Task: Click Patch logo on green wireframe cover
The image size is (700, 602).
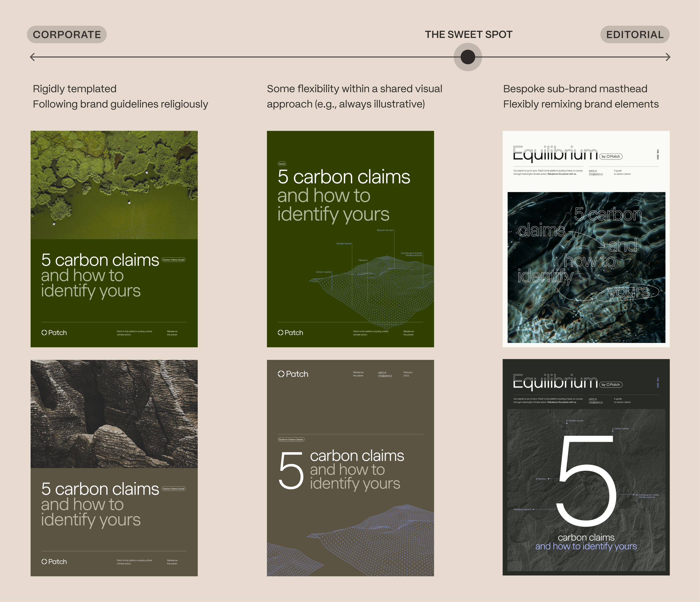Action: tap(290, 333)
